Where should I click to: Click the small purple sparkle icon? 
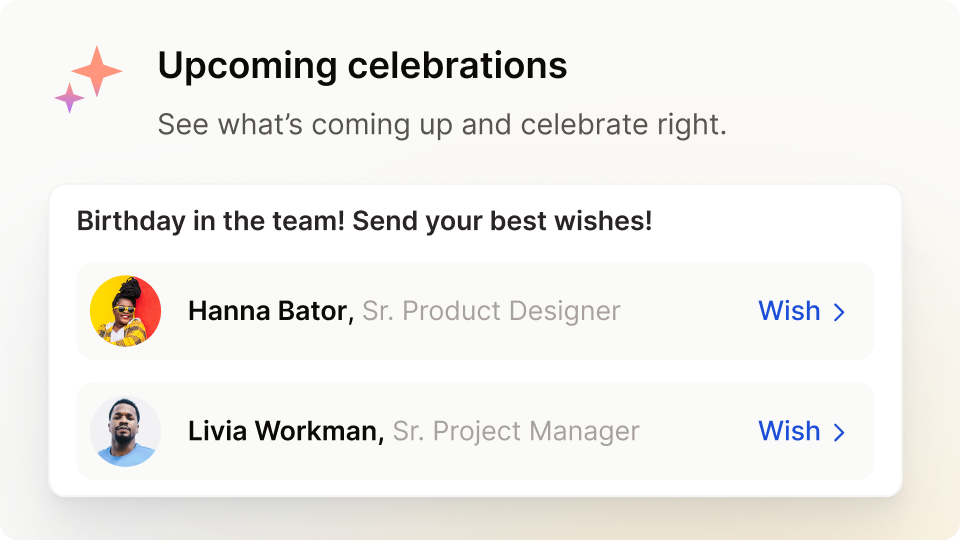click(x=69, y=98)
